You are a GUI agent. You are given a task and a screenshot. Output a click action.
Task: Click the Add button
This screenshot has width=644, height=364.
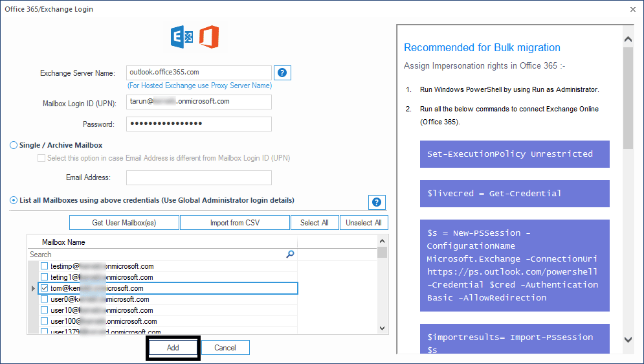pyautogui.click(x=173, y=348)
